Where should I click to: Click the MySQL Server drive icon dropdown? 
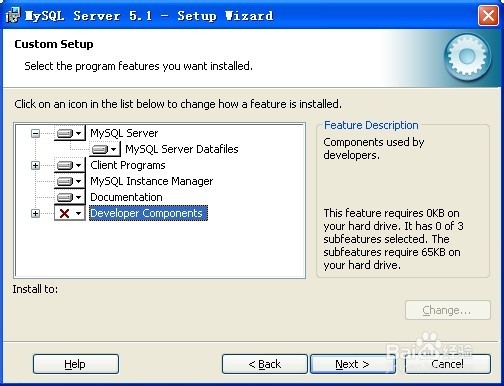[x=70, y=133]
